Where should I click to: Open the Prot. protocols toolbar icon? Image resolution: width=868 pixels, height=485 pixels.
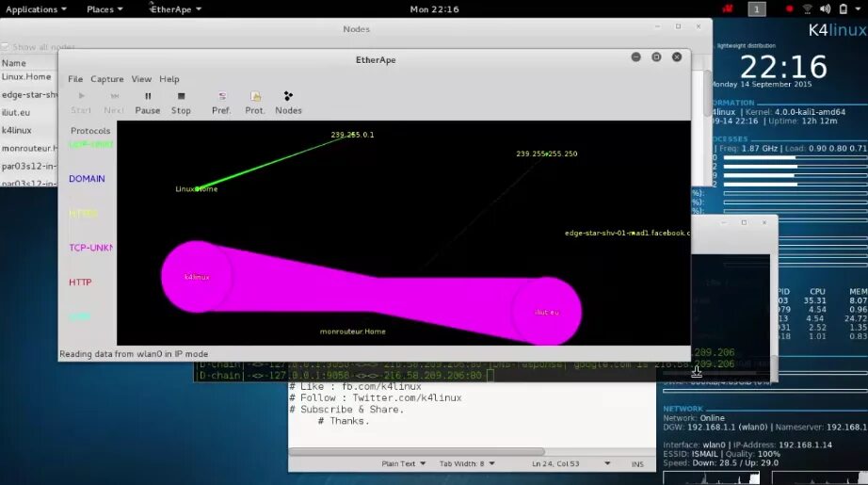coord(254,103)
